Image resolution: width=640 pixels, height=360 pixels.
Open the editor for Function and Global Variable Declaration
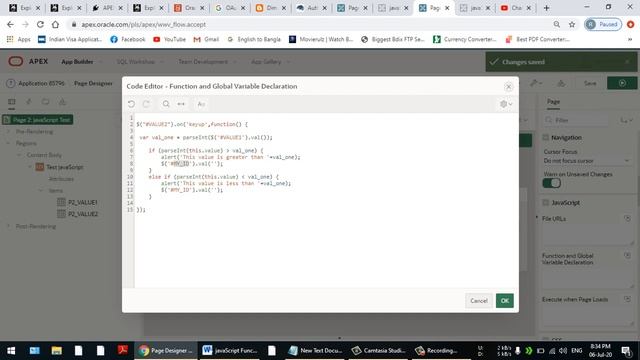(x=627, y=256)
